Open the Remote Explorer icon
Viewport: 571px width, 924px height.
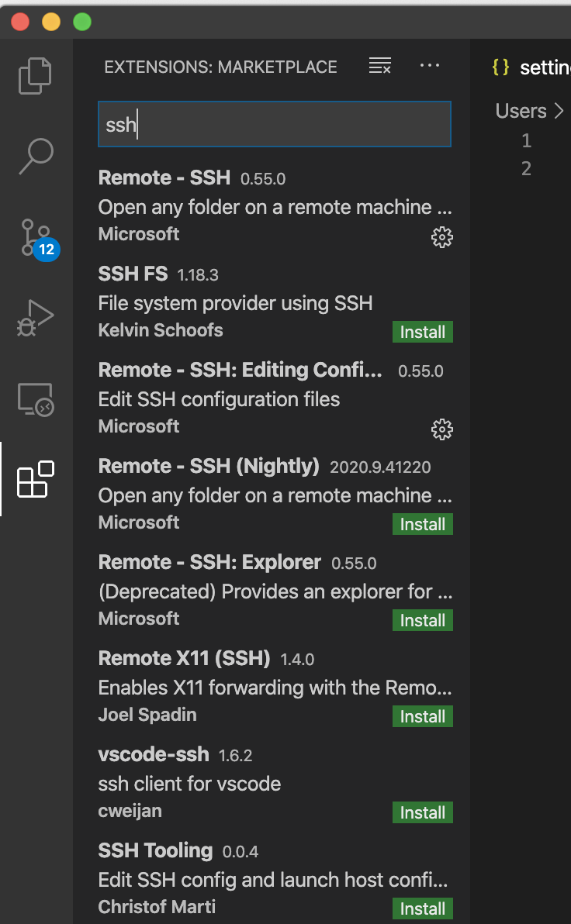pos(35,399)
